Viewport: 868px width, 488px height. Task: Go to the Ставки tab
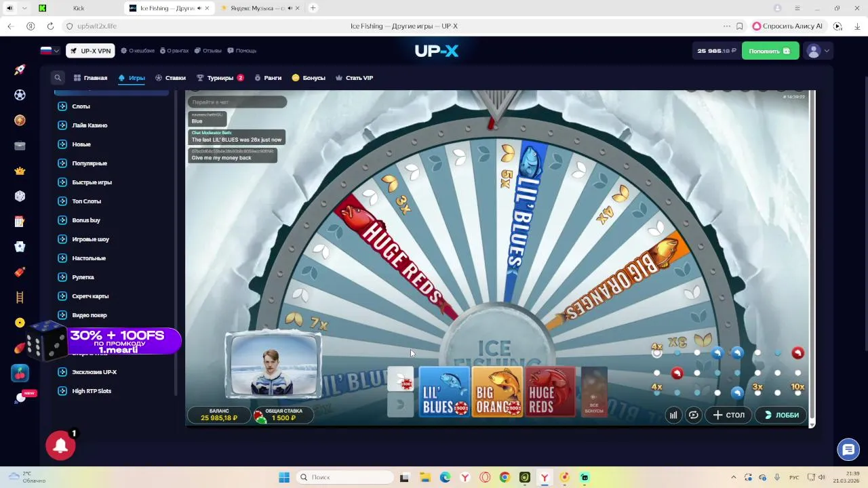click(170, 78)
